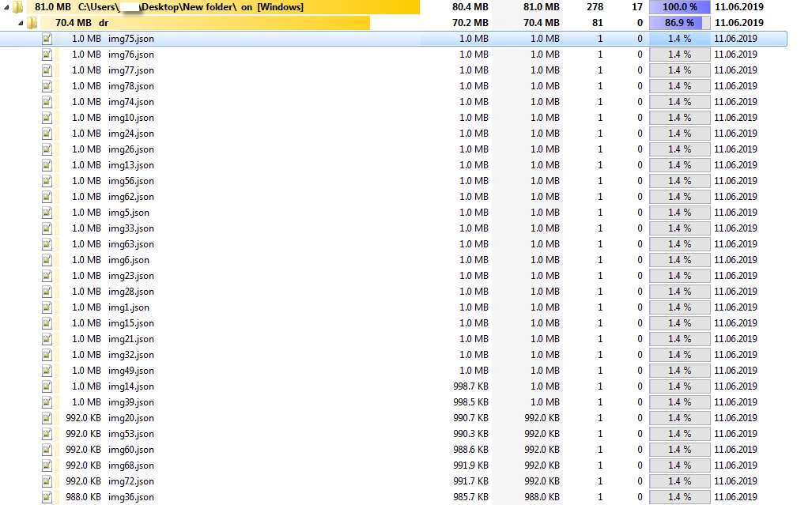The width and height of the screenshot is (812, 505).
Task: Click the file icon for img26.json
Action: [x=47, y=149]
